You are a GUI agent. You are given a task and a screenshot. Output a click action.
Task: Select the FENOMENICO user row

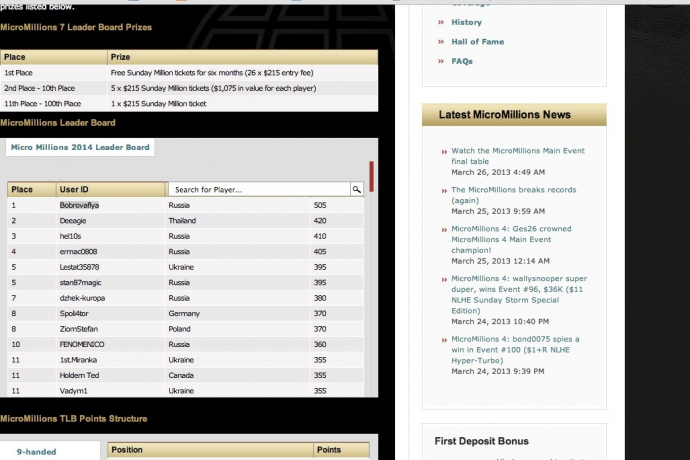pos(185,344)
